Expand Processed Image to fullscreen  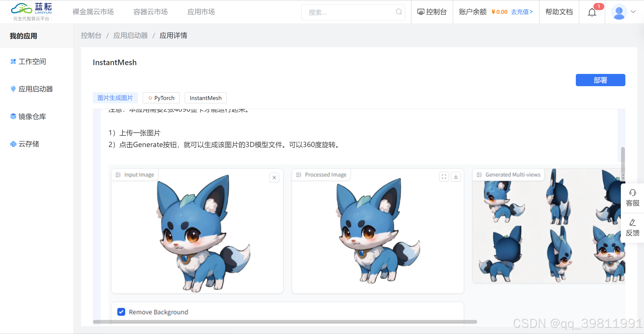coord(444,177)
